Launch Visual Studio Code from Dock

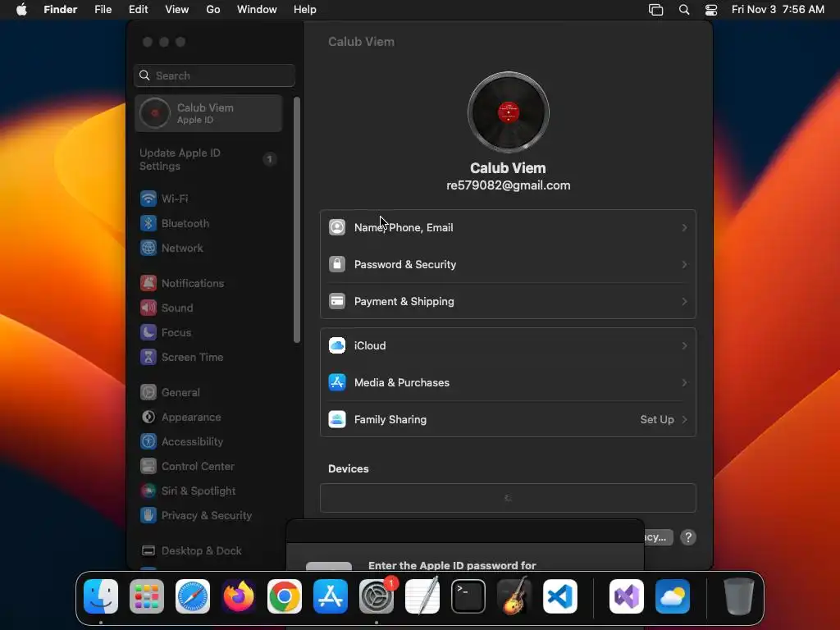pyautogui.click(x=559, y=596)
